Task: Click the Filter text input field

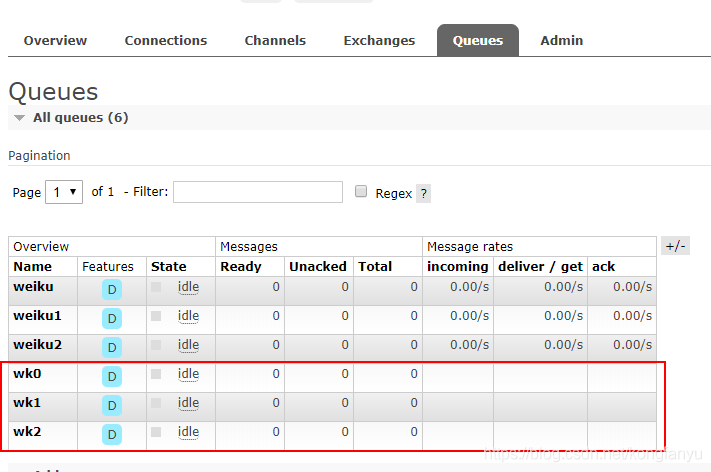Action: click(258, 192)
